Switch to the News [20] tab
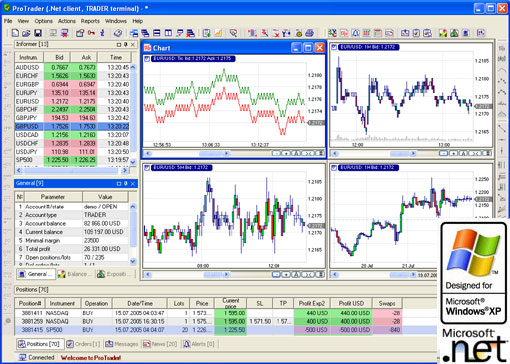This screenshot has width=510, height=364. click(x=160, y=344)
